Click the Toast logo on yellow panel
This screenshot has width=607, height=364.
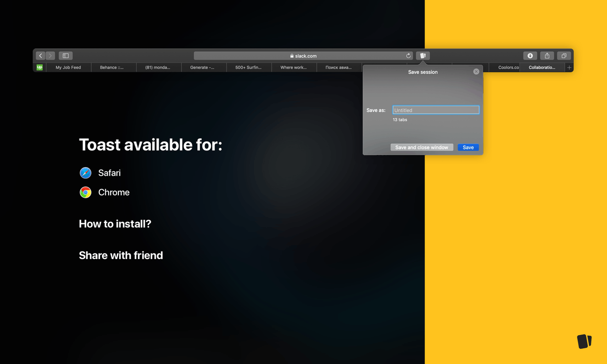tap(584, 341)
